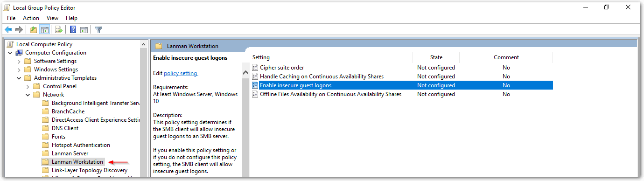Click the action pane toggle icon
644x181 pixels.
pyautogui.click(x=84, y=30)
